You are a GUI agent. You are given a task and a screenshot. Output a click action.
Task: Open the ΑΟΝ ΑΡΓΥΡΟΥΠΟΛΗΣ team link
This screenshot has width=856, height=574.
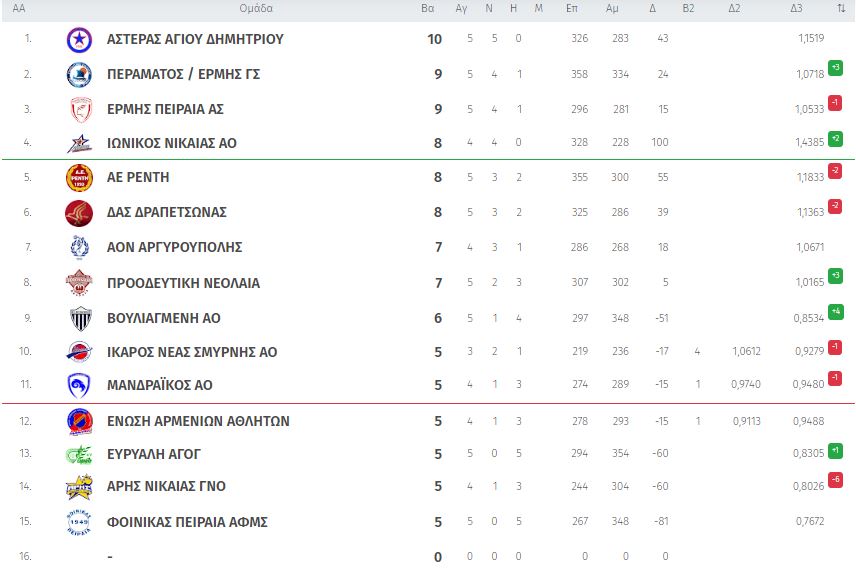coord(174,247)
